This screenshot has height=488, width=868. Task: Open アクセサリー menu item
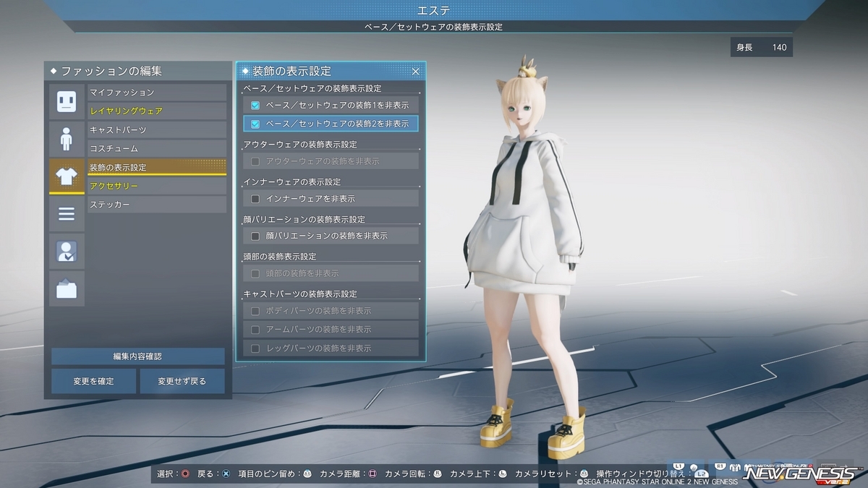(157, 186)
